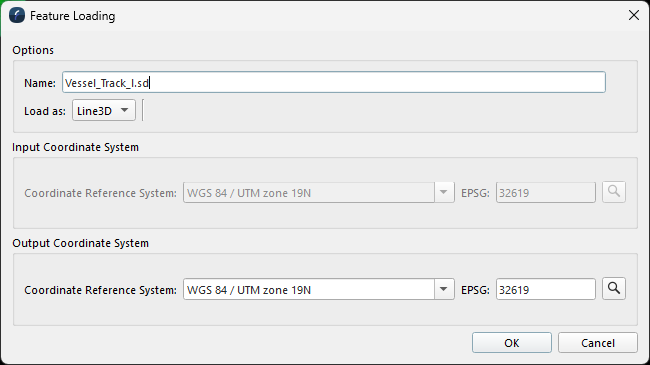Click the Name: label
650x365 pixels.
pos(40,83)
